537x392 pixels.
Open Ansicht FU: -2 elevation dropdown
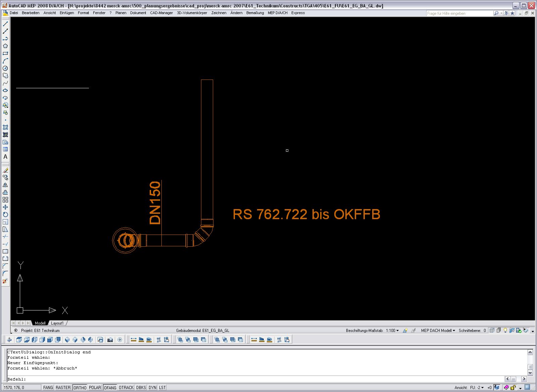(477, 387)
